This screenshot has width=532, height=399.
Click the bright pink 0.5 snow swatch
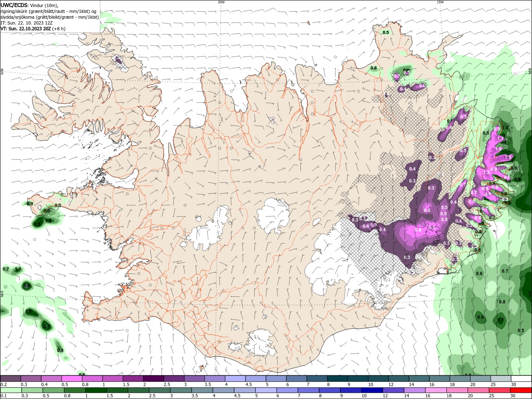point(71,379)
